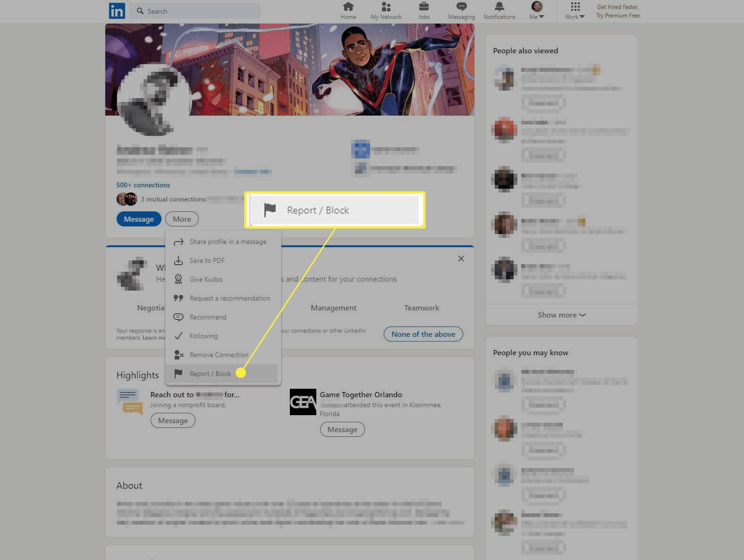Click the 3 mutual connections text
The height and width of the screenshot is (560, 744).
click(174, 199)
